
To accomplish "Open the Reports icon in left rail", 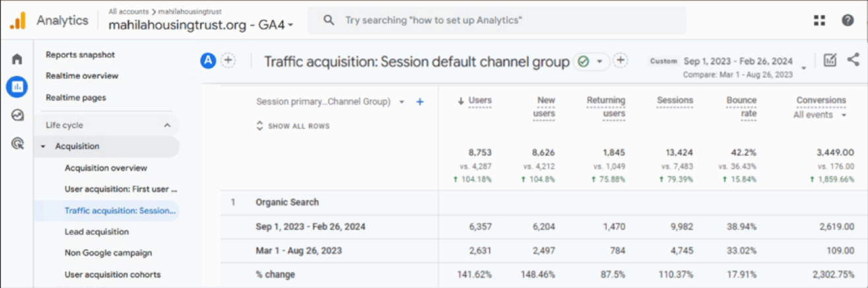I will point(17,87).
